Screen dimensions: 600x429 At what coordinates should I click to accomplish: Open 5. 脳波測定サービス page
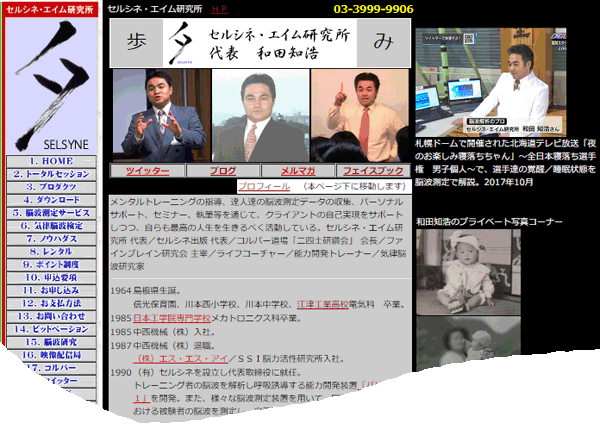[x=51, y=213]
